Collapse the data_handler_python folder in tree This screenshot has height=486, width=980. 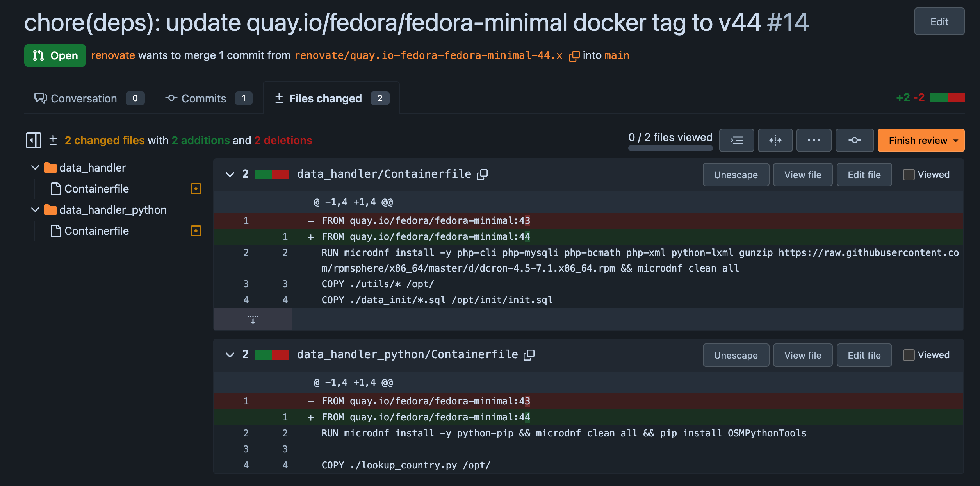(35, 210)
